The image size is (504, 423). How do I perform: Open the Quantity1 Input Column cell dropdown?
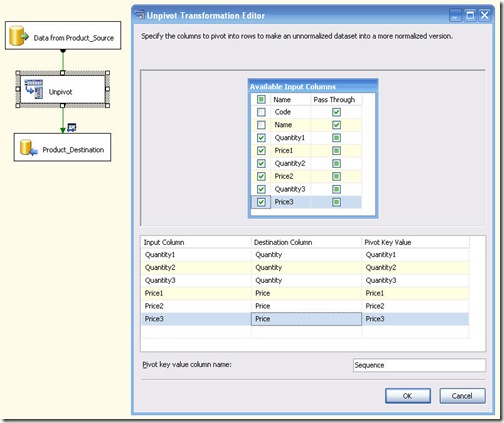tap(196, 255)
